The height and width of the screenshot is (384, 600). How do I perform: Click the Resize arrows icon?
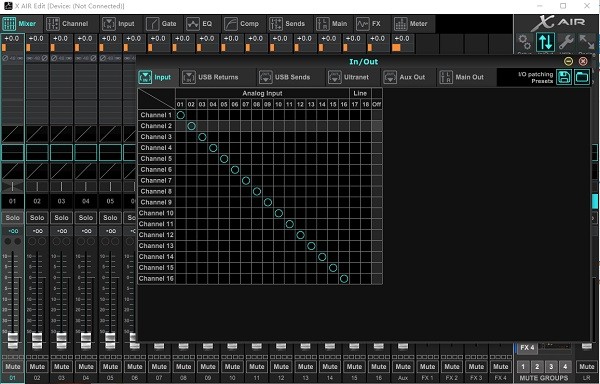click(587, 42)
